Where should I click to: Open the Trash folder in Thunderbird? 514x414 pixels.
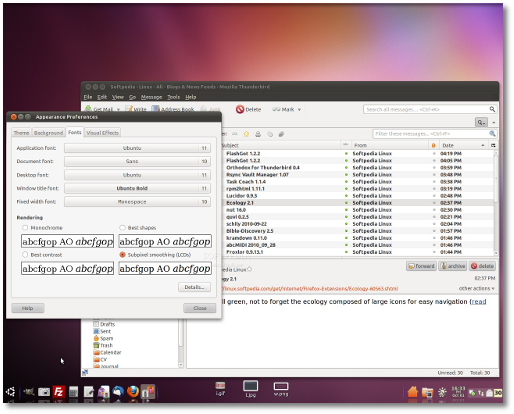103,345
